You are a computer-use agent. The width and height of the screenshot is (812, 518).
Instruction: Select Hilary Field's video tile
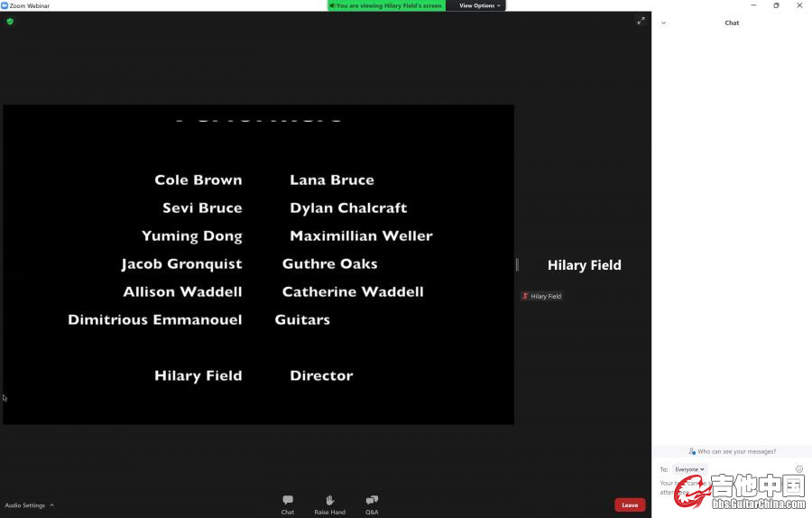point(584,265)
